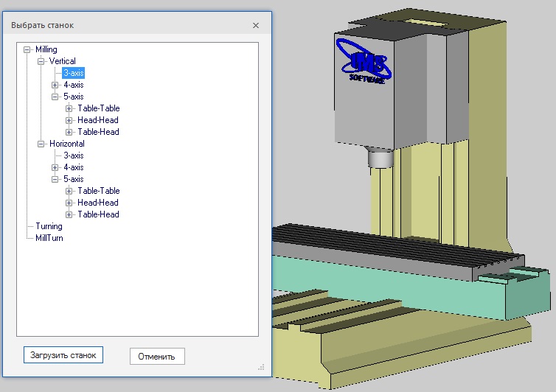This screenshot has height=392, width=556.
Task: Close the Выбрать станок dialog
Action: pyautogui.click(x=256, y=25)
